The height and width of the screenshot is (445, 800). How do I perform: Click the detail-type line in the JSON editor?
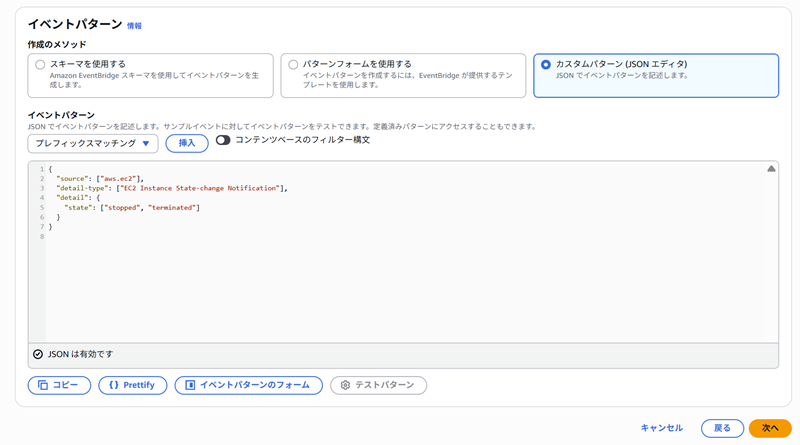point(170,188)
